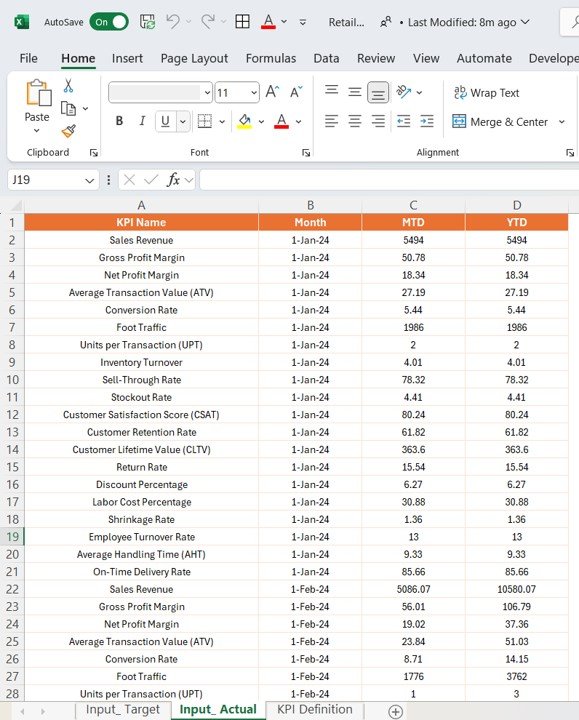Cut selection with scissors icon
This screenshot has width=579, height=720.
pos(68,85)
